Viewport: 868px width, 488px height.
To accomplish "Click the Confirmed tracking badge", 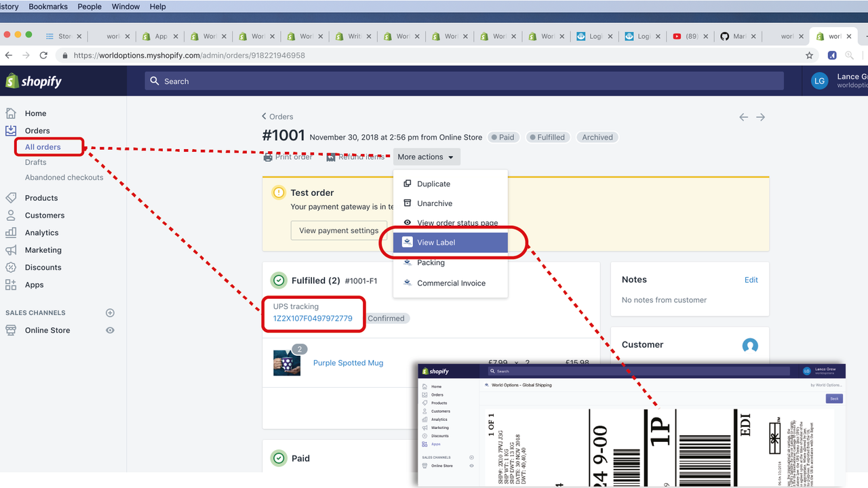I will point(386,319).
